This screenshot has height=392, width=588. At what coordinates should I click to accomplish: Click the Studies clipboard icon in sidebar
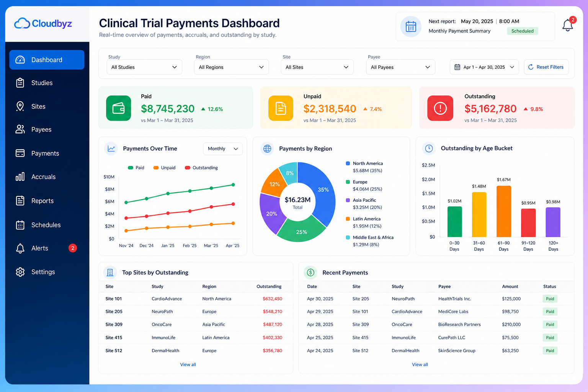coord(20,83)
